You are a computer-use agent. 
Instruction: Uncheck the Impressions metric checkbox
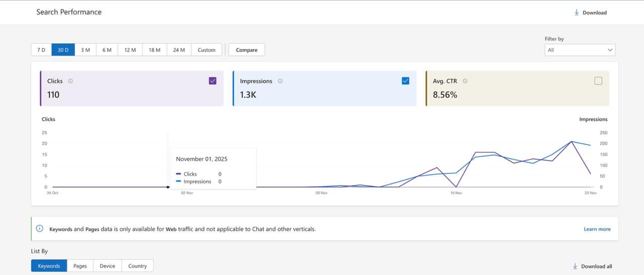click(x=406, y=80)
